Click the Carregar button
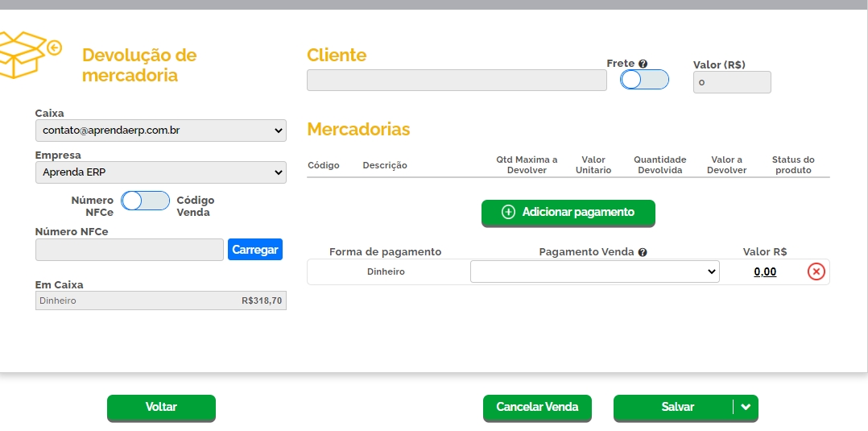The image size is (868, 431). [x=255, y=250]
